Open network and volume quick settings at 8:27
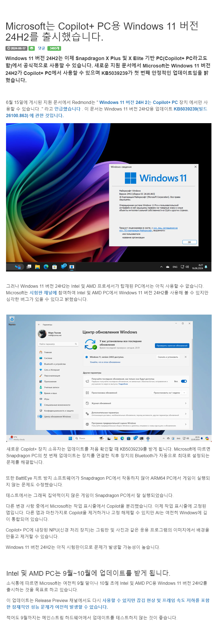Viewport: 218px width, 644px height. coord(185,267)
